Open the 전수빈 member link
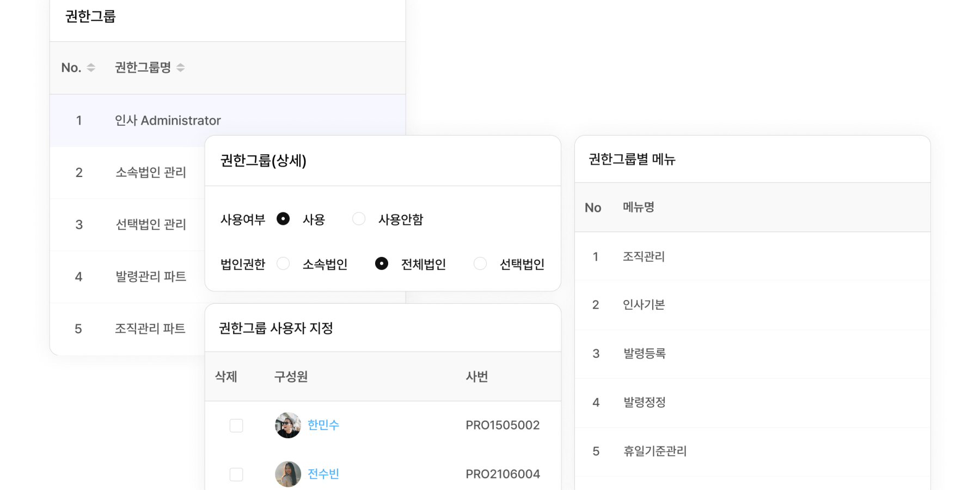This screenshot has height=490, width=980. pyautogui.click(x=323, y=474)
